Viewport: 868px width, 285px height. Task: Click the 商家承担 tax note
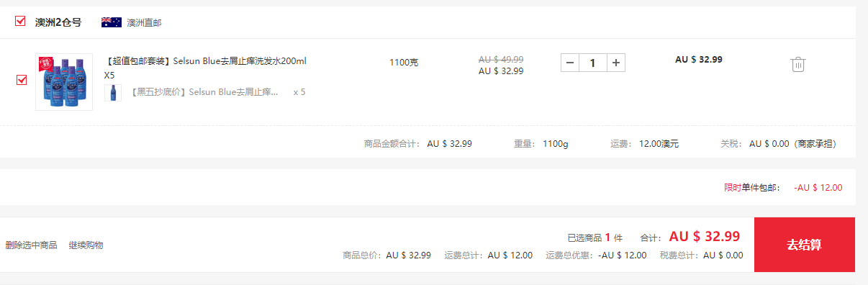(x=816, y=144)
